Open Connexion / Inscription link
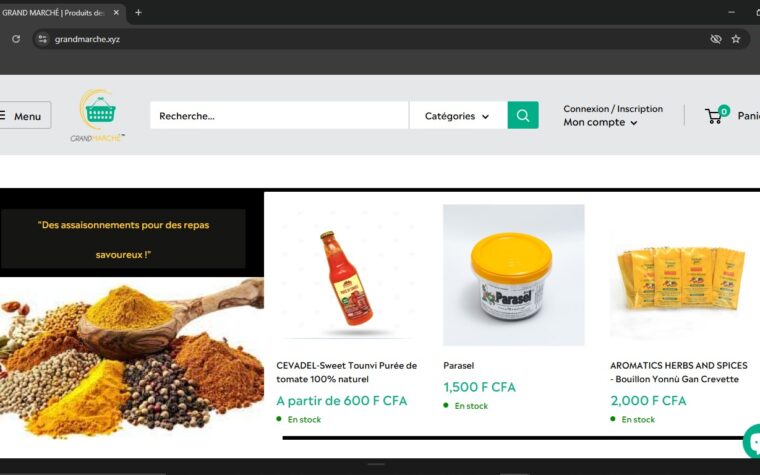The image size is (760, 475). (x=613, y=109)
